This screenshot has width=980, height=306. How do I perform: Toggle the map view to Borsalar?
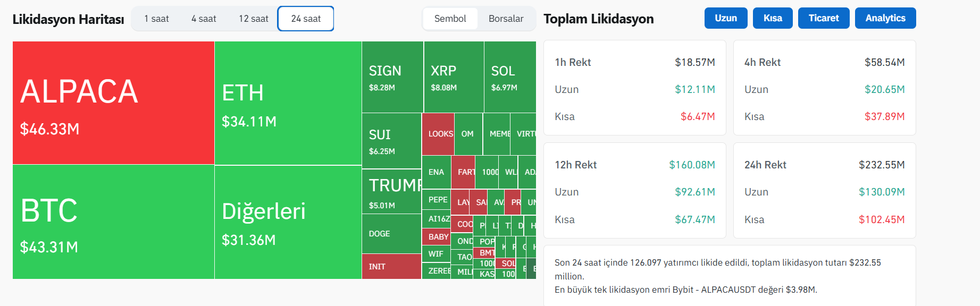(506, 19)
